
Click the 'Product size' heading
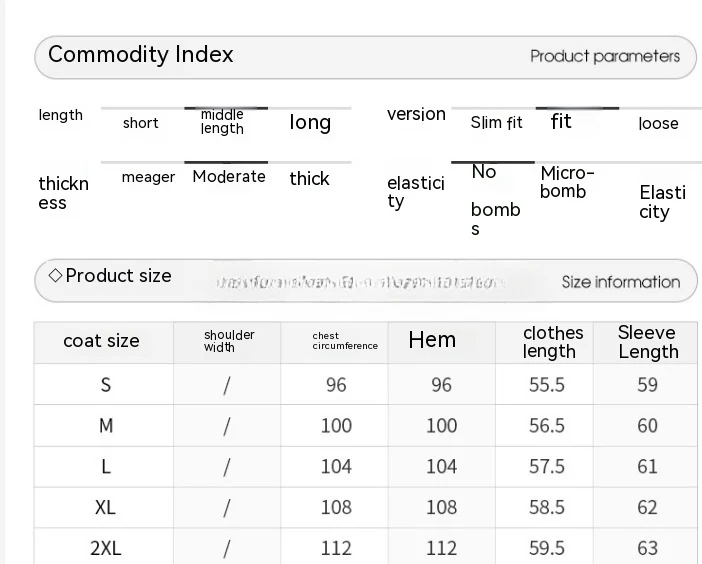click(118, 276)
